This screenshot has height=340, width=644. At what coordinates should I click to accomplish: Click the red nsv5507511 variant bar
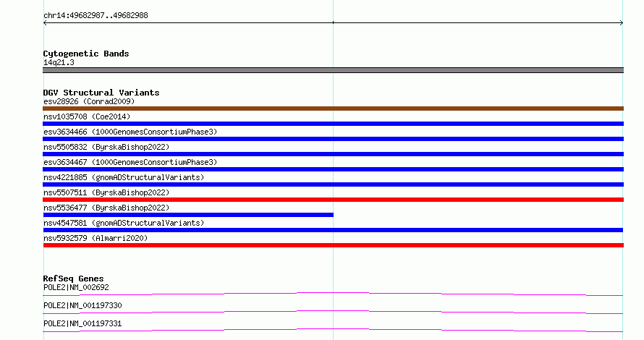[x=333, y=200]
